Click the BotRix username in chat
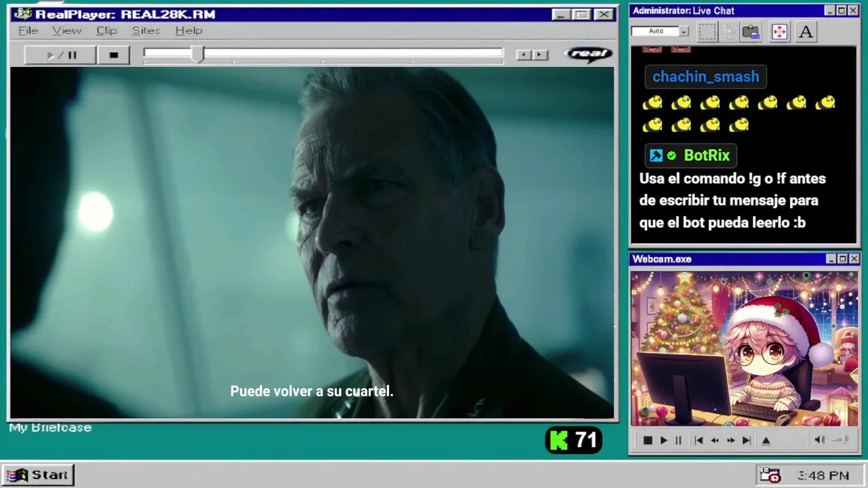 [707, 155]
